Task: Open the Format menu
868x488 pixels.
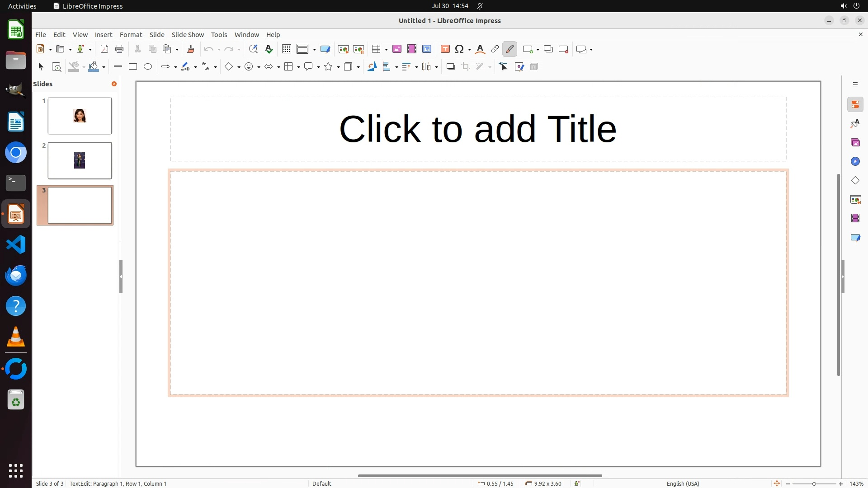Action: [x=131, y=35]
